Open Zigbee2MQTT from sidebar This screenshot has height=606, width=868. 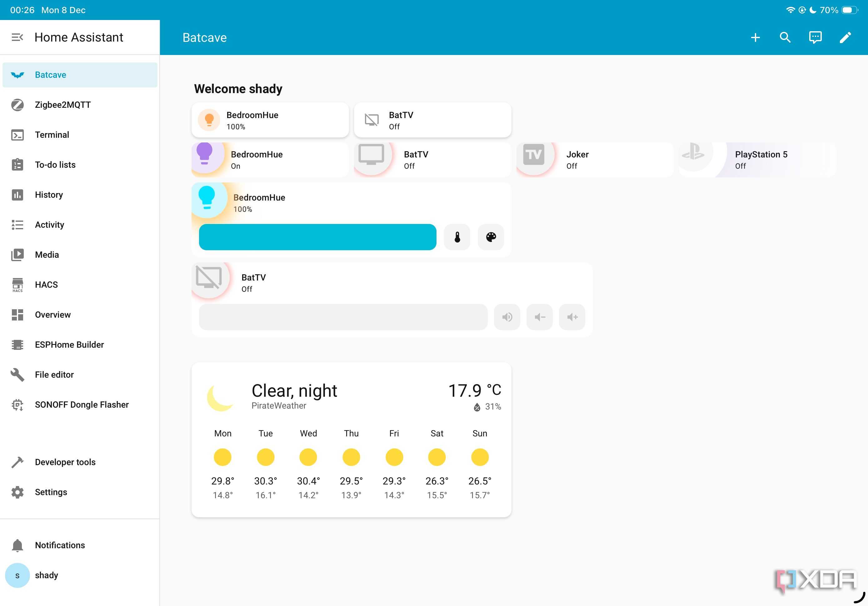(80, 105)
